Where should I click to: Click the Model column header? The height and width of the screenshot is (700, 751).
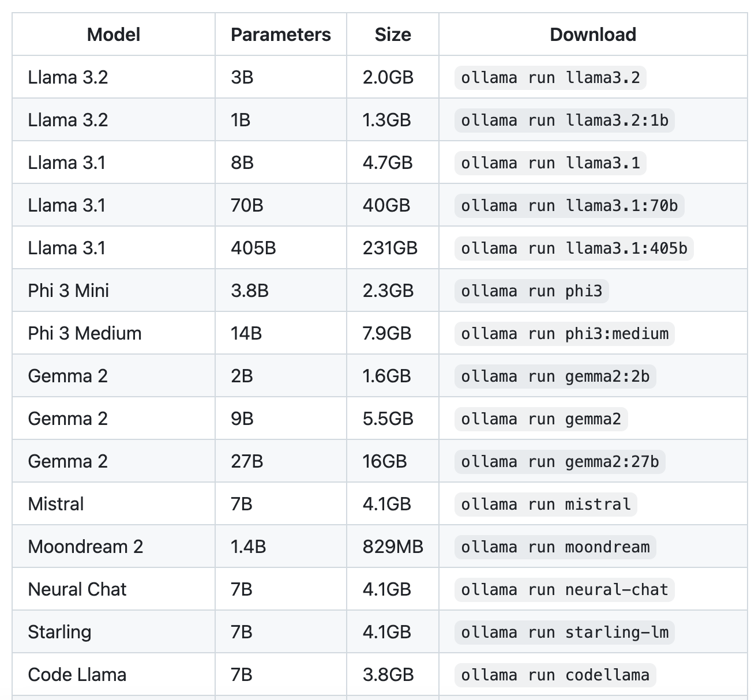pyautogui.click(x=114, y=35)
